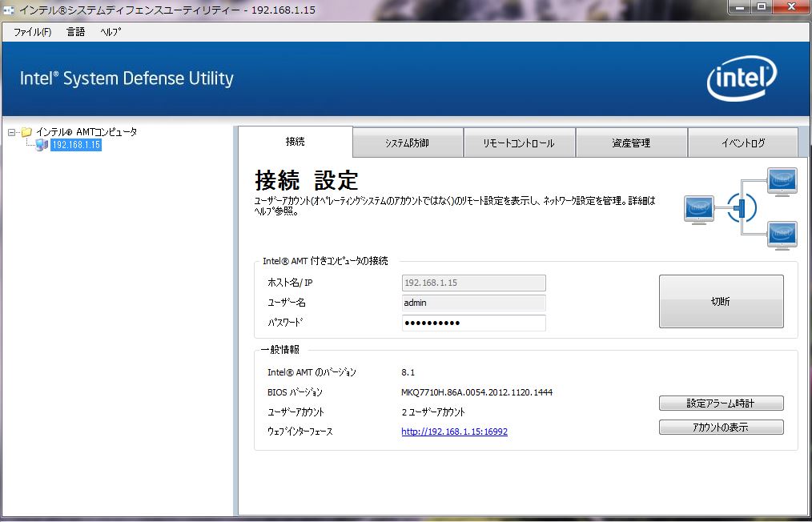Close the System Defense Utility window
This screenshot has height=522, width=812.
point(791,7)
